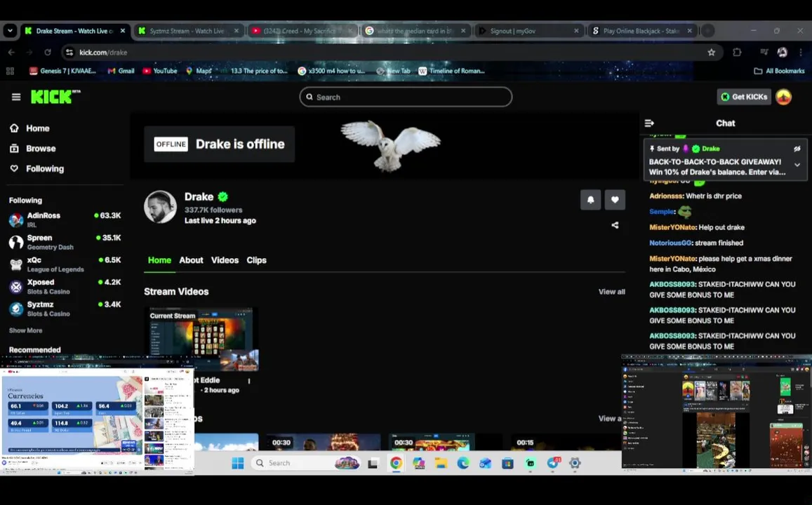This screenshot has height=505, width=812.
Task: Expand the pinned giveaway message
Action: coord(797,165)
